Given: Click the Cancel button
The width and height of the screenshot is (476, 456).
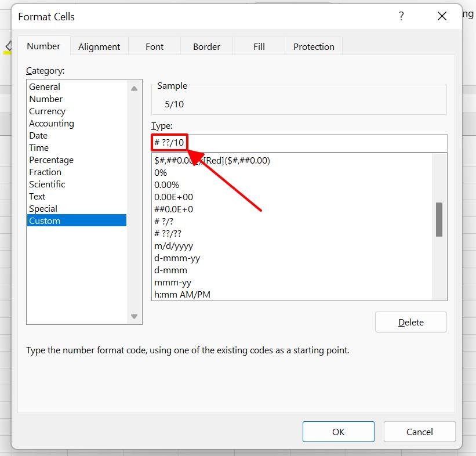Looking at the screenshot, I should (x=420, y=432).
